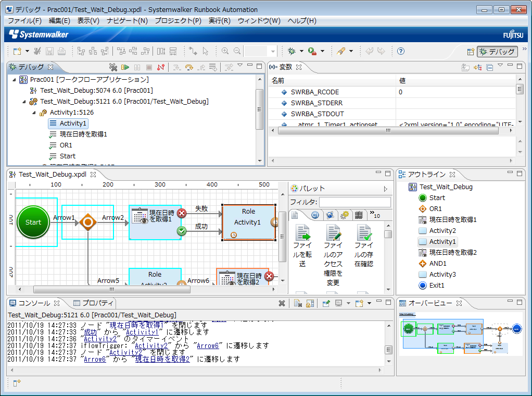Click the Activity2 link in timer event line

[100, 339]
